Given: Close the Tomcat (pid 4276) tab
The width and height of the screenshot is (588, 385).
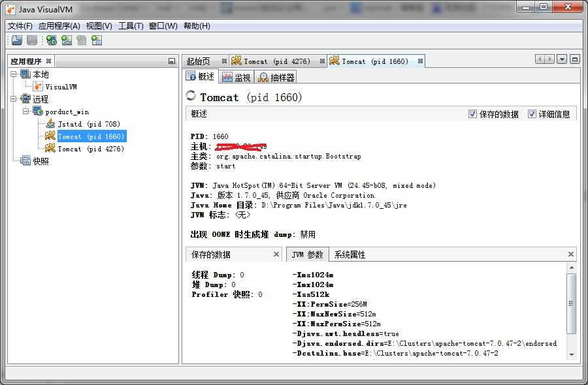Looking at the screenshot, I should click(322, 61).
